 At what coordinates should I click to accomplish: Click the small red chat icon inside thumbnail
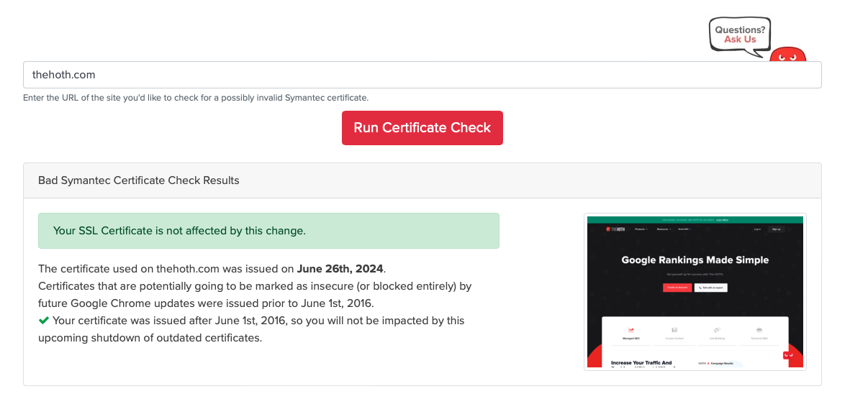[788, 355]
